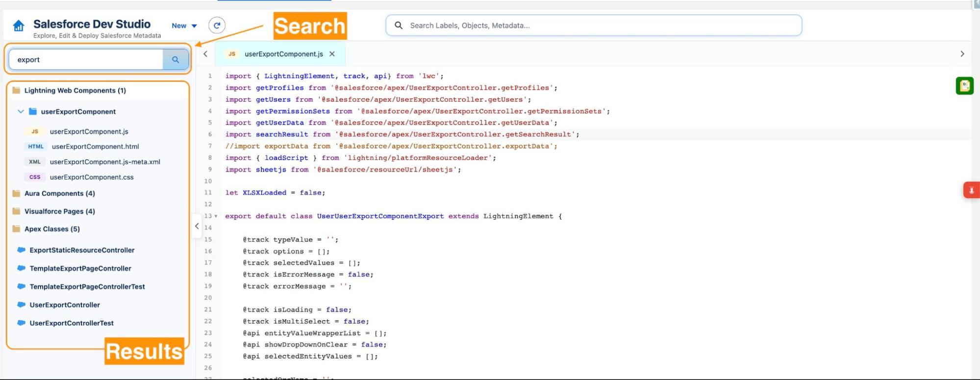Click the JS badge on the editor tab
Screen dimensions: 980x380
232,54
